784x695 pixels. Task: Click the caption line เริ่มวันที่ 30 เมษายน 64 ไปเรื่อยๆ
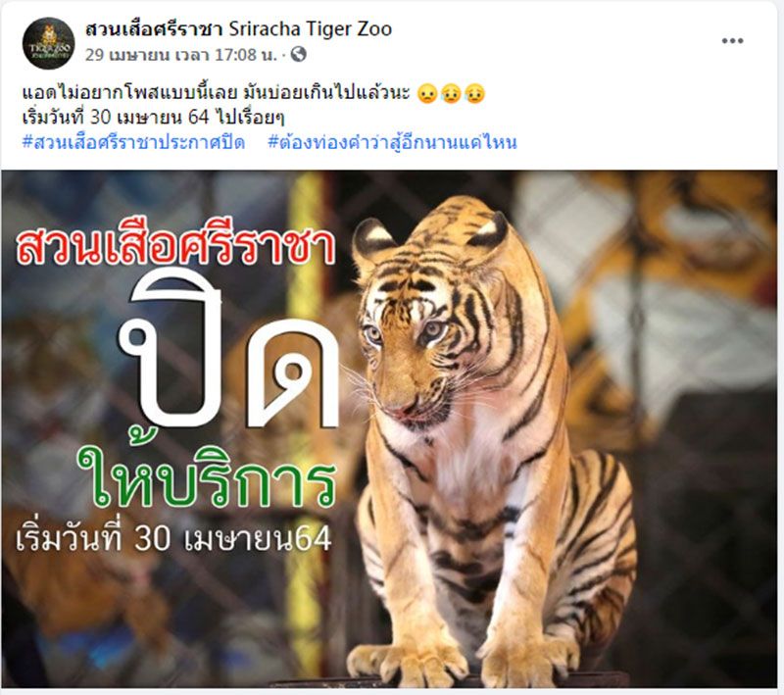(154, 118)
